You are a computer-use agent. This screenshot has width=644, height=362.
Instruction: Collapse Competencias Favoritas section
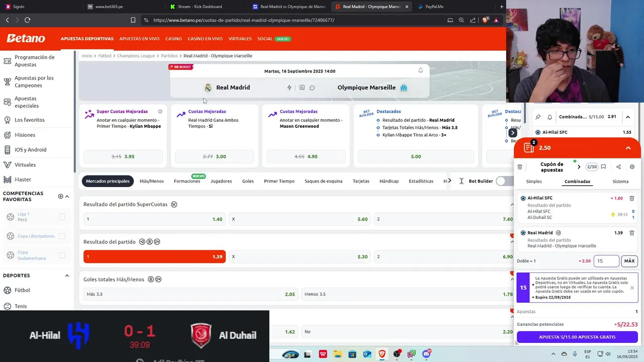click(67, 197)
